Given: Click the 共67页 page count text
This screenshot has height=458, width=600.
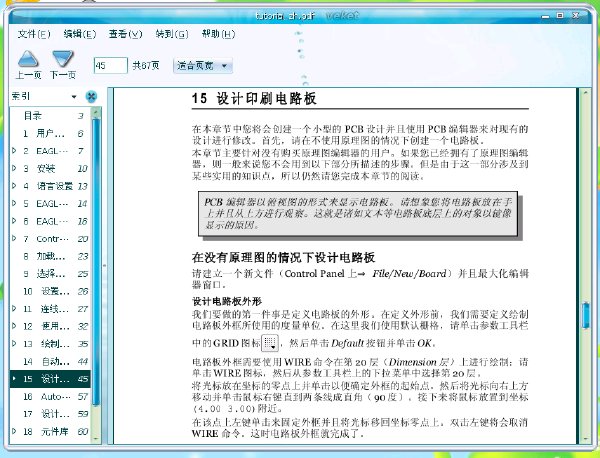Looking at the screenshot, I should (x=146, y=65).
